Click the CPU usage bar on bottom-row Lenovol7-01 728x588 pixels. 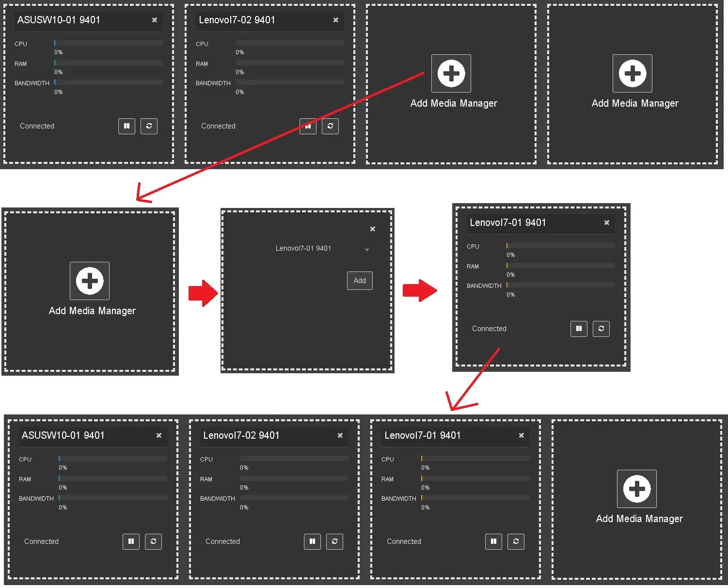[475, 458]
